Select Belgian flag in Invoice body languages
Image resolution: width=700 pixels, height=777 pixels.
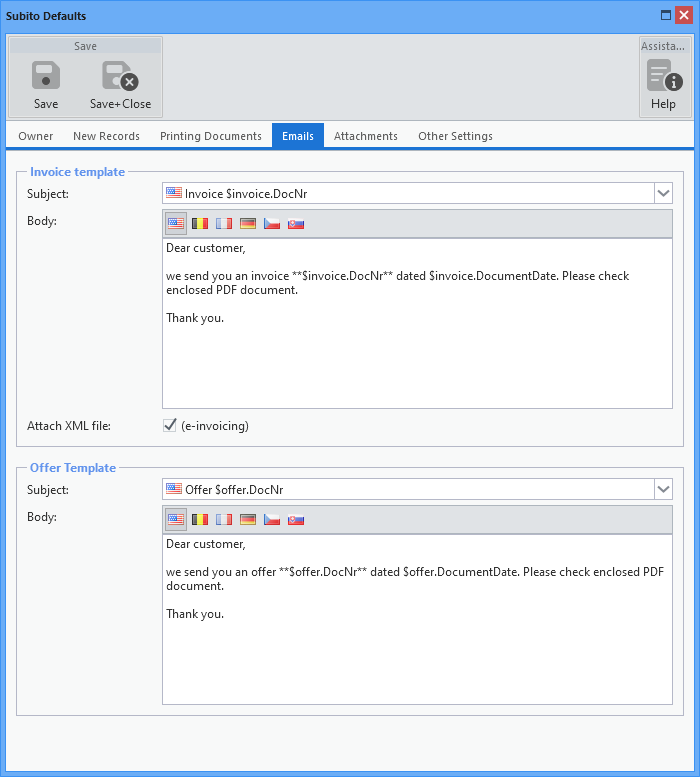pyautogui.click(x=200, y=223)
